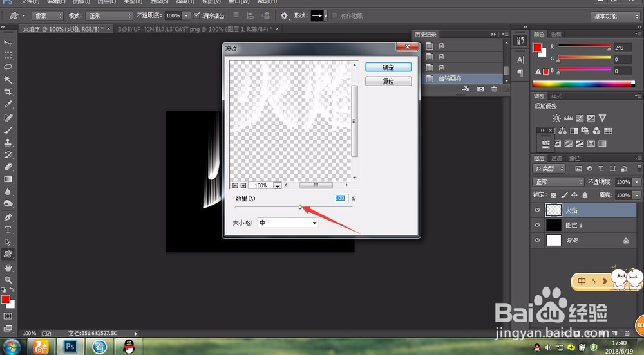Select the Zoom tool in toolbox

(8, 280)
